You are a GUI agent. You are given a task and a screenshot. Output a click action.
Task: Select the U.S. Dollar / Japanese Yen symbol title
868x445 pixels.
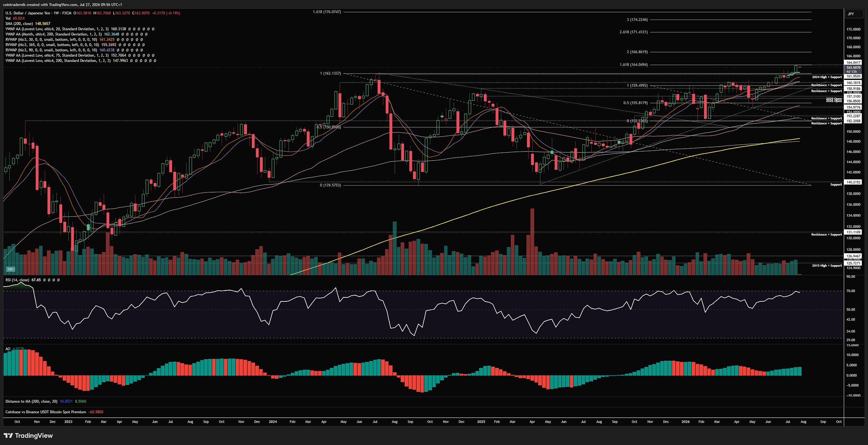pos(28,13)
